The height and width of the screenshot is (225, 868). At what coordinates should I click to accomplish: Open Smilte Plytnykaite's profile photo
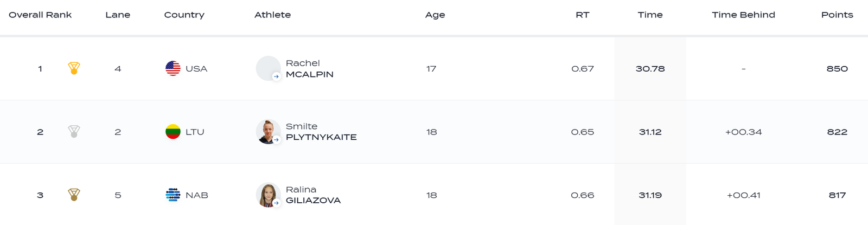click(267, 131)
